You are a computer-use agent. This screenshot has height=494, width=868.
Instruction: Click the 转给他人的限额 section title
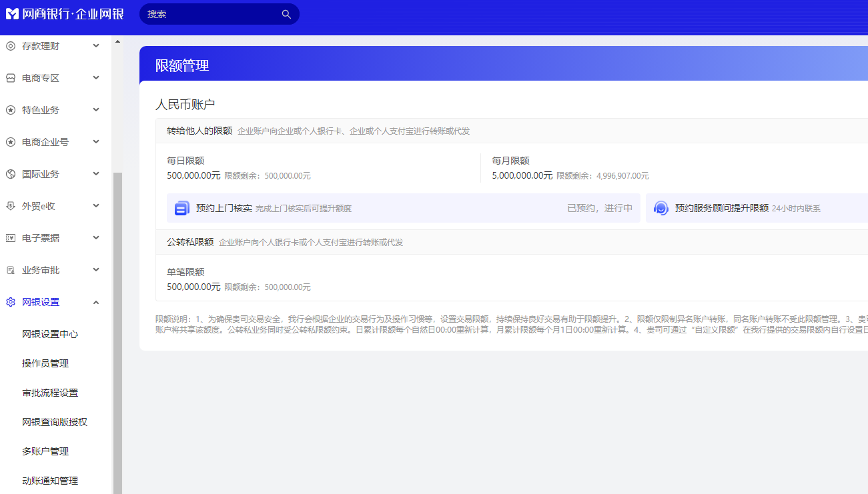[199, 131]
